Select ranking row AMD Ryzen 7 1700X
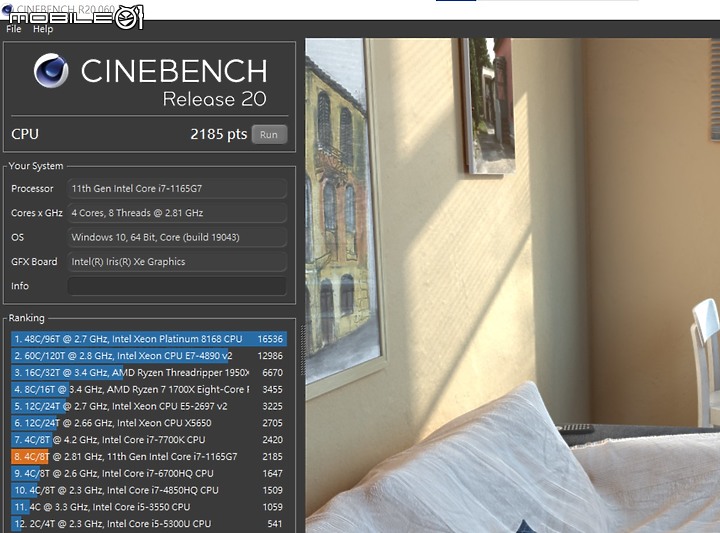This screenshot has height=533, width=720. click(x=149, y=389)
